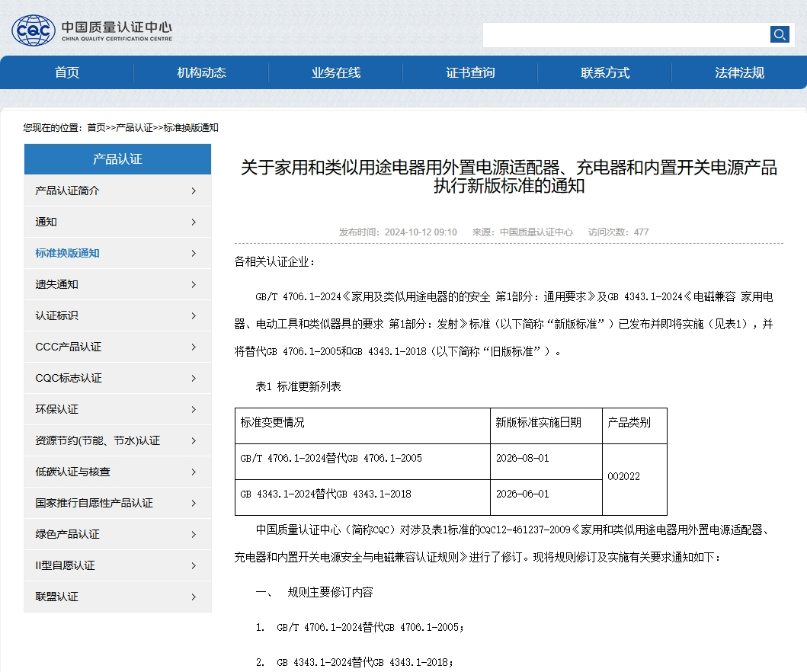Open 标准换版通知 in the sidebar
This screenshot has width=807, height=672.
pos(67,254)
